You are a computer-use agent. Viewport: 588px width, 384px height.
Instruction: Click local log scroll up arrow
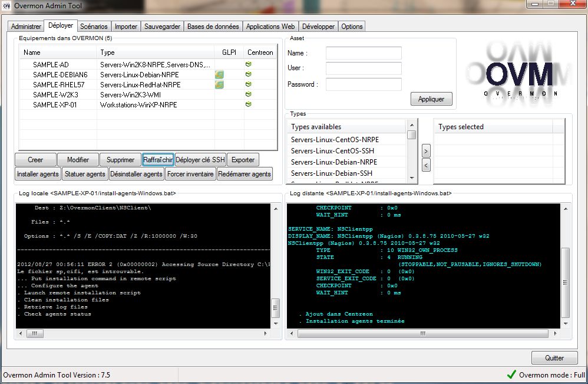[x=276, y=209]
